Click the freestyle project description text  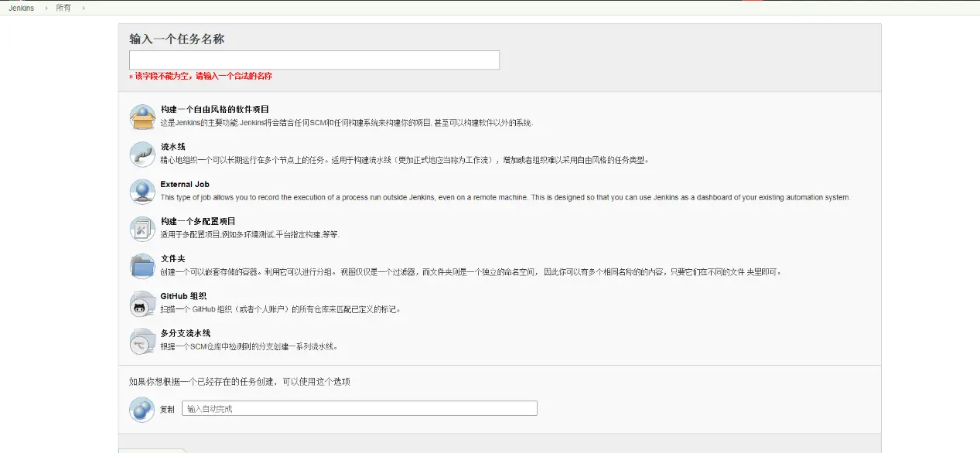[347, 123]
